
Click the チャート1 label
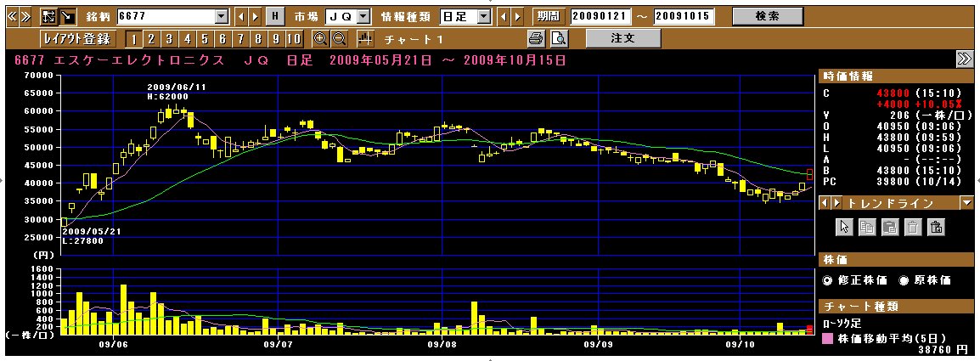coord(414,39)
